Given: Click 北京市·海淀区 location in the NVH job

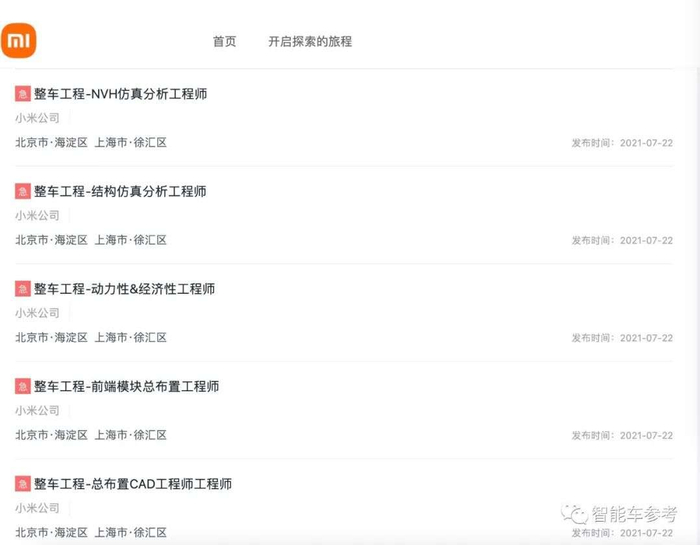Looking at the screenshot, I should pos(51,142).
